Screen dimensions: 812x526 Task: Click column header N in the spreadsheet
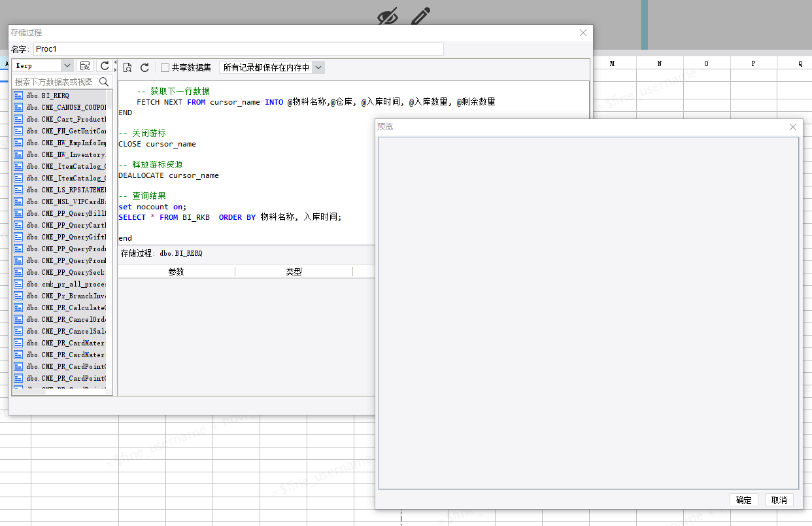660,63
